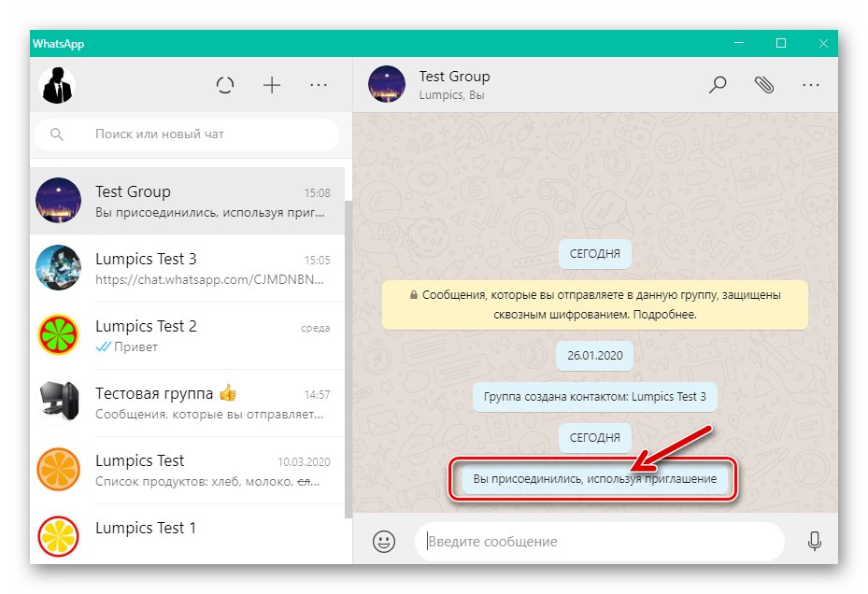This screenshot has height=594, width=868.
Task: Search within the Test Group conversation
Action: [x=717, y=84]
